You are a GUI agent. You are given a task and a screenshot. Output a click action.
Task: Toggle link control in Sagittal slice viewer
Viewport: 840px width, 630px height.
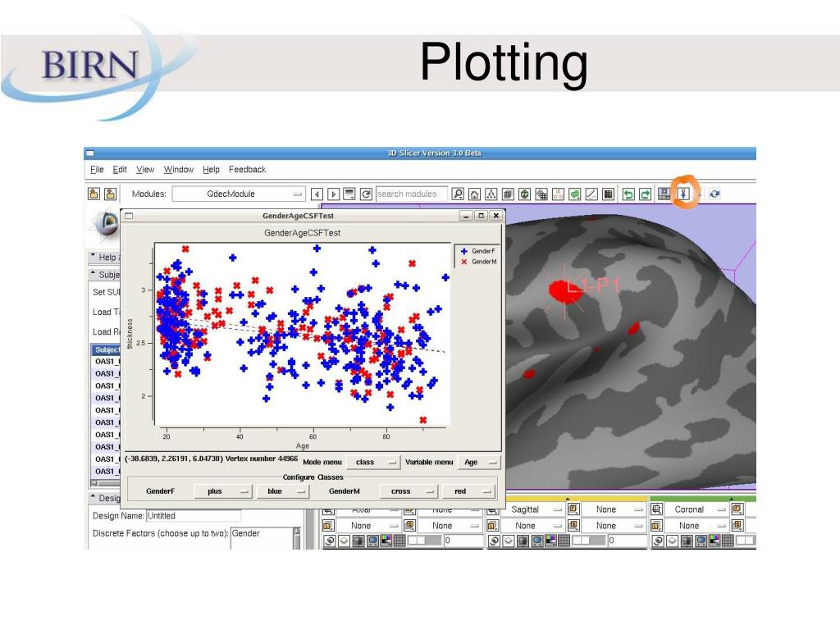[x=494, y=541]
